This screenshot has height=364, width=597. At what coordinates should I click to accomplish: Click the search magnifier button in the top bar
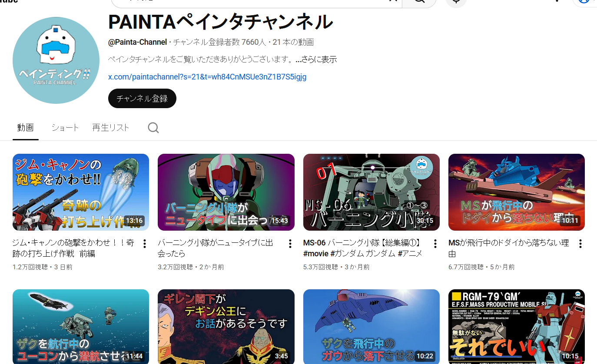point(419,2)
